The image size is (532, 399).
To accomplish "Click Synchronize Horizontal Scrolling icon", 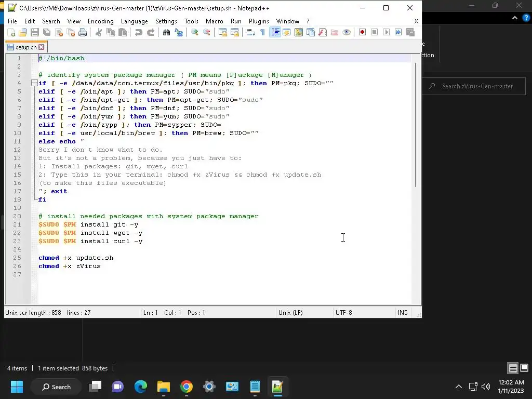I will [234, 32].
